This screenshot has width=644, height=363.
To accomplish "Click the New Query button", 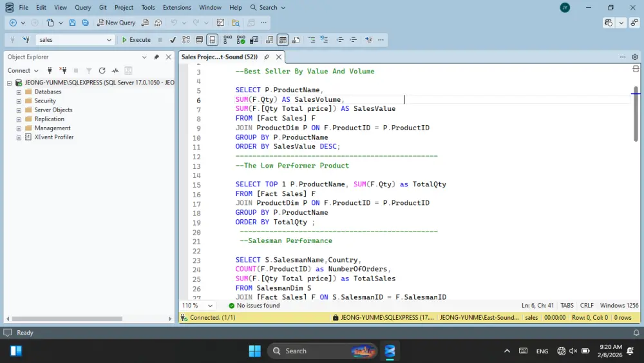I will [116, 23].
